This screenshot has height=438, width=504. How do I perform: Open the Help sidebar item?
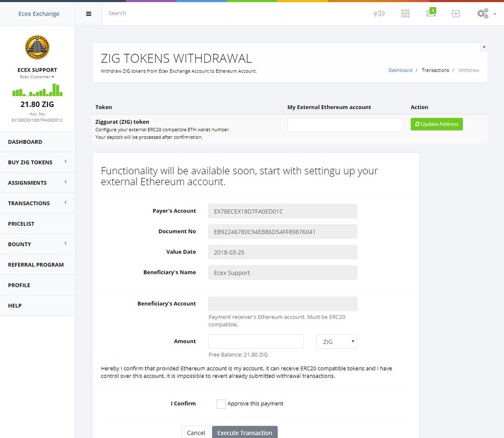(37, 306)
